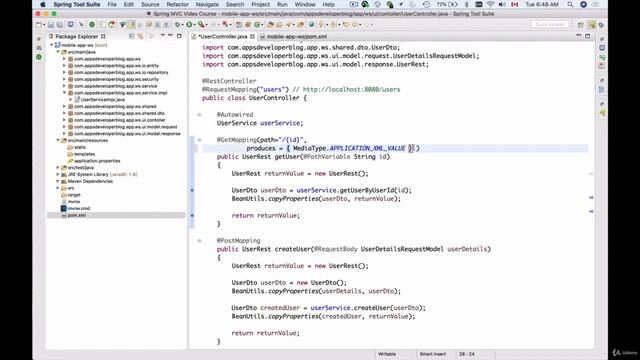Expand the com.appsdeveloperblog.app.ws.security package
This screenshot has height=360, width=640.
click(64, 79)
